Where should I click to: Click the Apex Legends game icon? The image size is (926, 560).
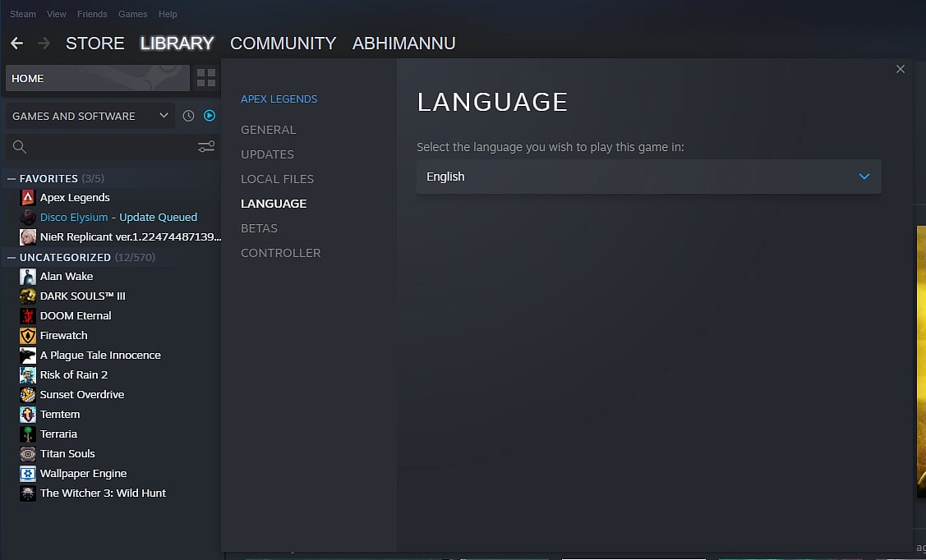(x=28, y=198)
